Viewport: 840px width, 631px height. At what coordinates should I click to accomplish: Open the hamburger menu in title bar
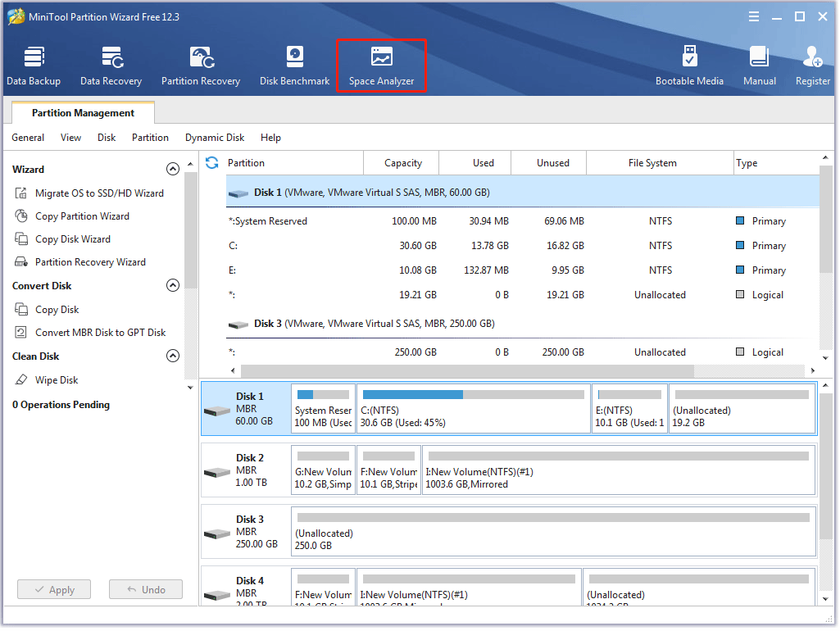[752, 16]
